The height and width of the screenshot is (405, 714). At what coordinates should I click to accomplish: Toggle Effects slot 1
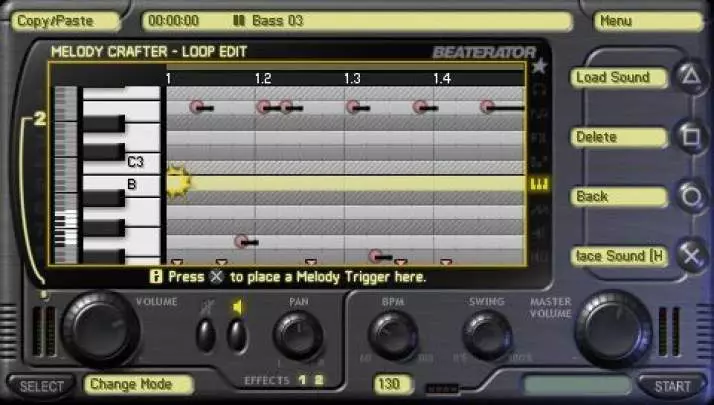coord(302,379)
